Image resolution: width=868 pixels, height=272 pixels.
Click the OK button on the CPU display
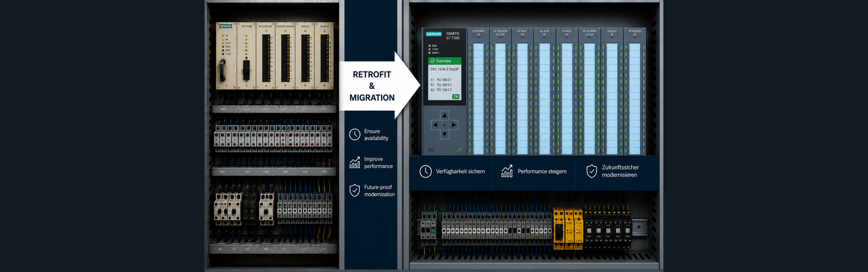click(456, 96)
